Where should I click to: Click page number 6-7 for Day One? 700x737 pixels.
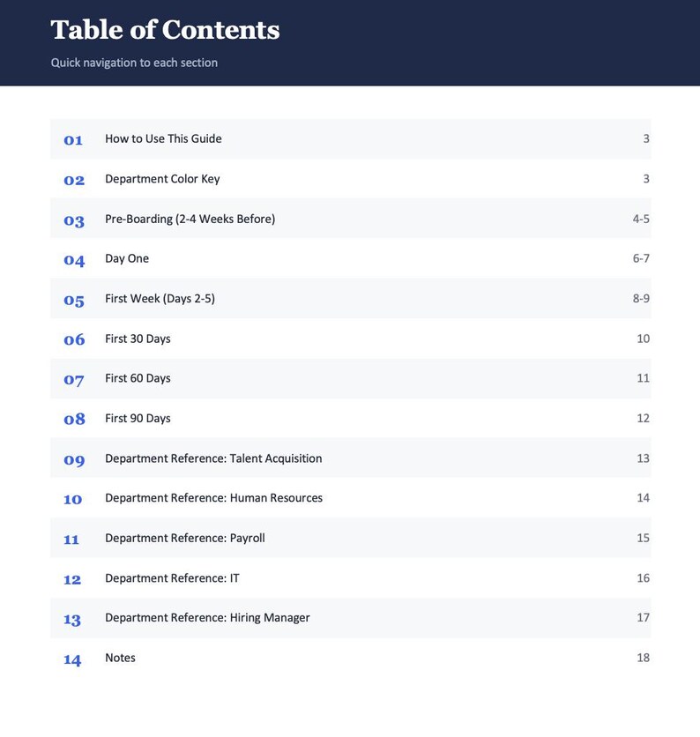click(641, 258)
